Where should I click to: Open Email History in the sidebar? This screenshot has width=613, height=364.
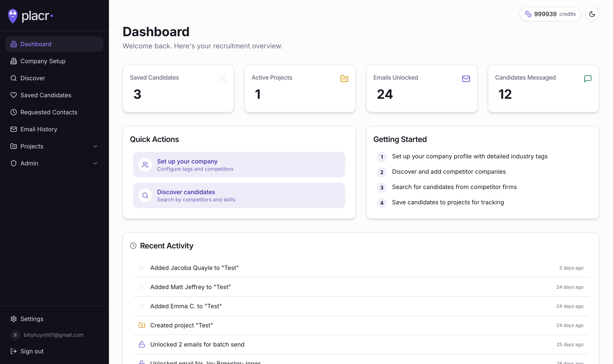[54, 129]
